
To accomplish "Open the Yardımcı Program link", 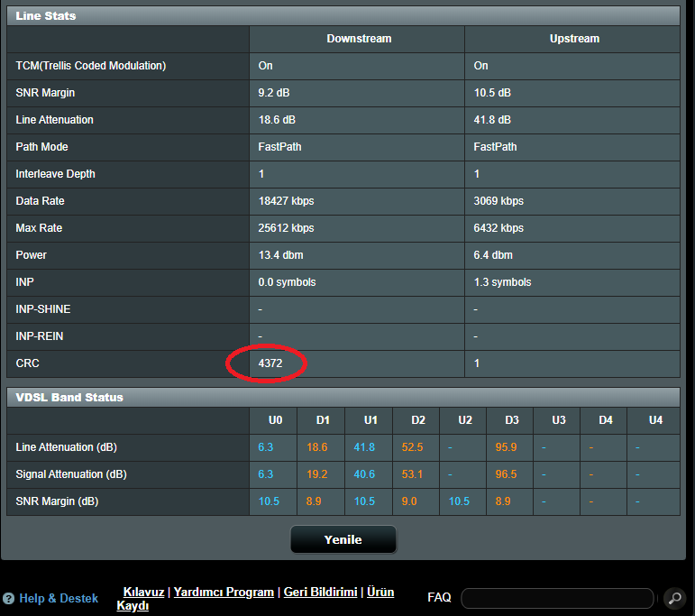I will pos(224,592).
